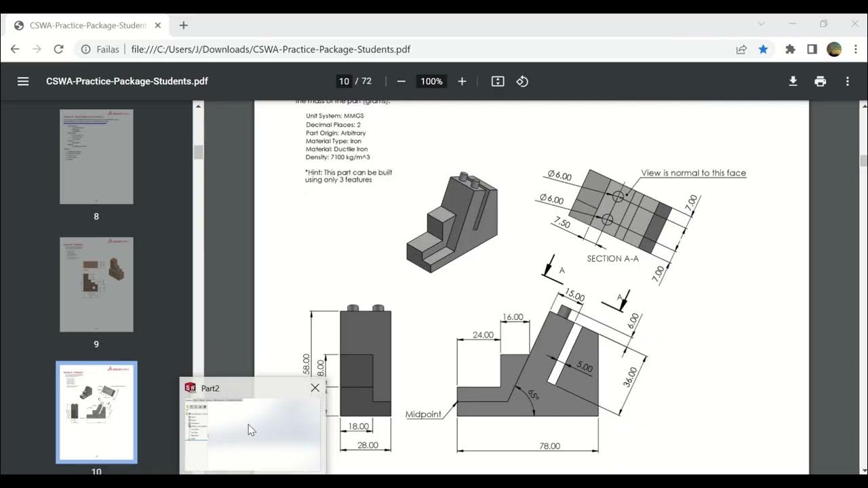Click the 100% zoom level field
This screenshot has width=868, height=488.
click(x=431, y=81)
